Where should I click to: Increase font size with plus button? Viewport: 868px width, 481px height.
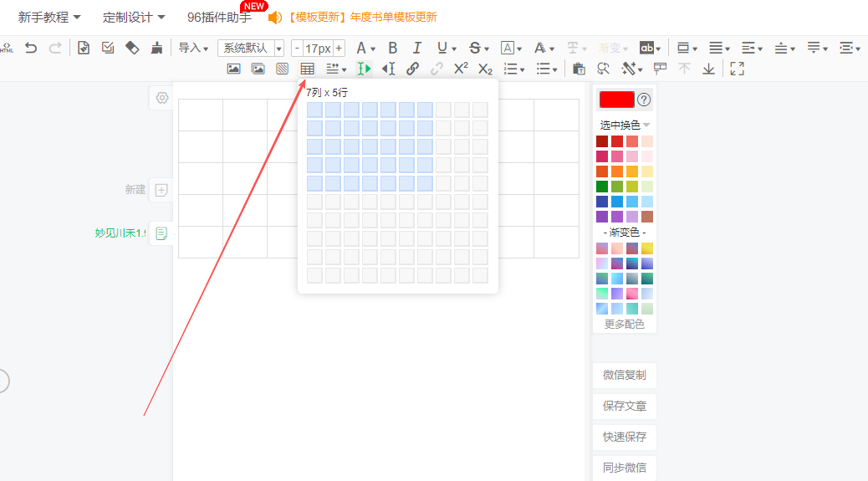pyautogui.click(x=339, y=48)
